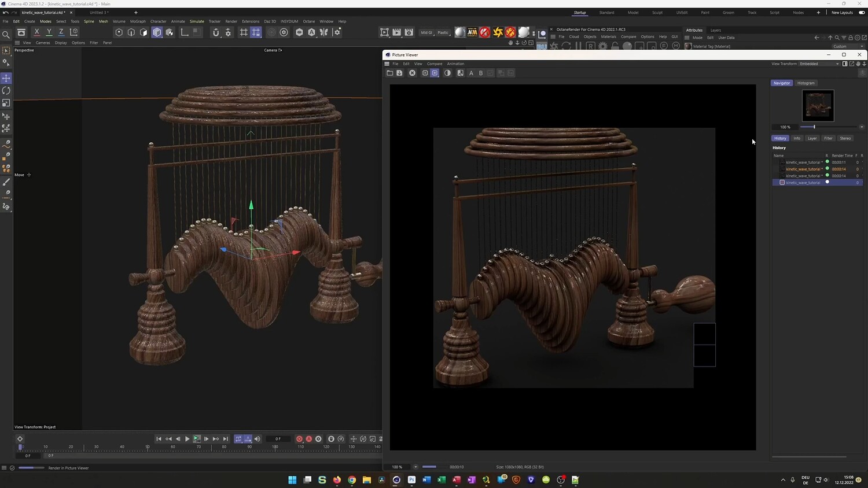Switch to the Info tab
868x488 pixels.
pos(797,138)
